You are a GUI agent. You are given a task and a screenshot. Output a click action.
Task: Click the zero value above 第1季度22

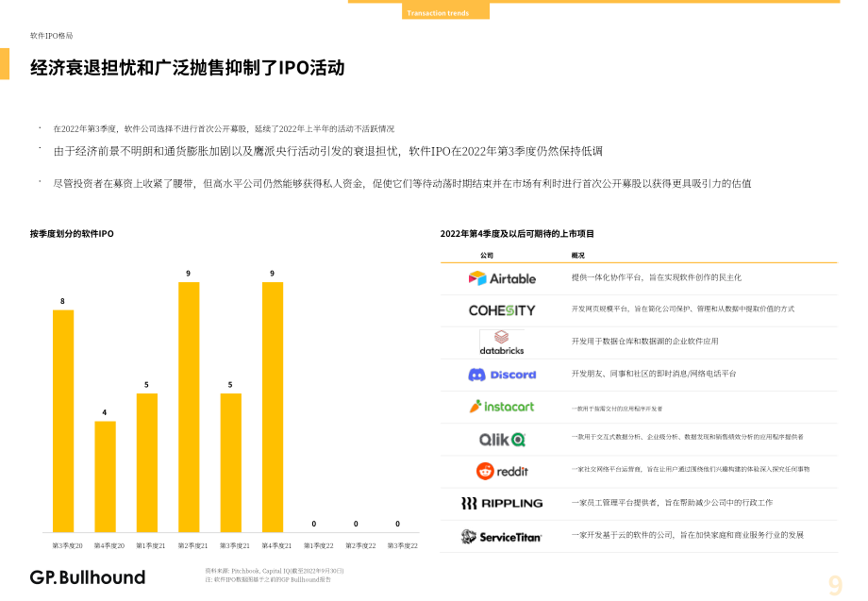(314, 524)
